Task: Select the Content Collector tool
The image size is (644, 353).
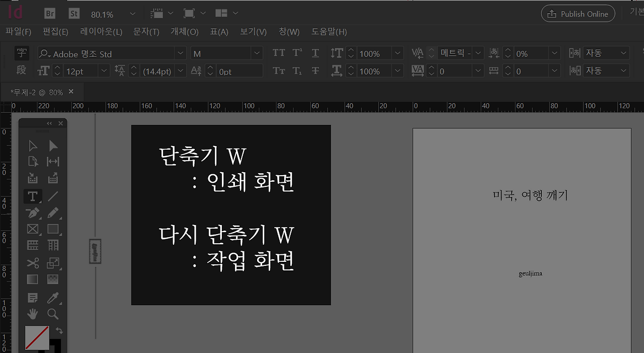Action: coord(33,178)
